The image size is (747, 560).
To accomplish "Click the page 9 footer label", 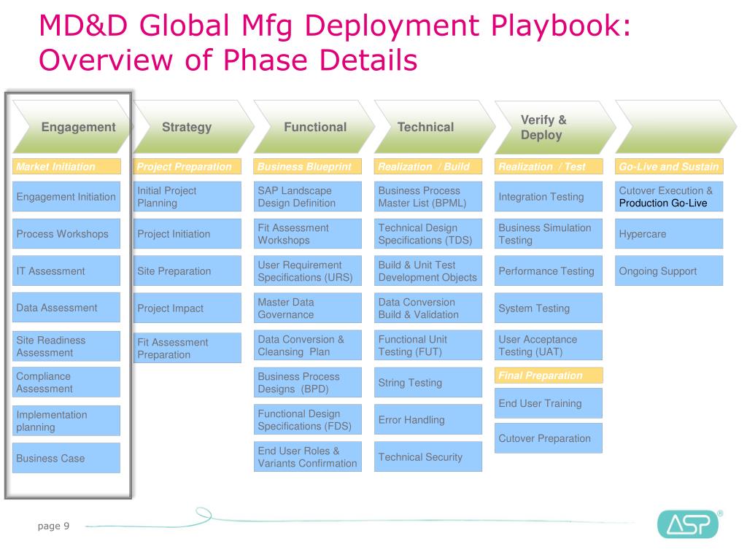I will pos(53,526).
